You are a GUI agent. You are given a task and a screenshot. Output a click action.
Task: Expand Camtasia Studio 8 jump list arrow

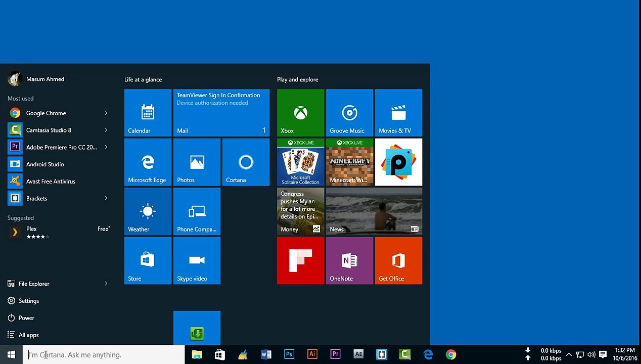pos(106,130)
